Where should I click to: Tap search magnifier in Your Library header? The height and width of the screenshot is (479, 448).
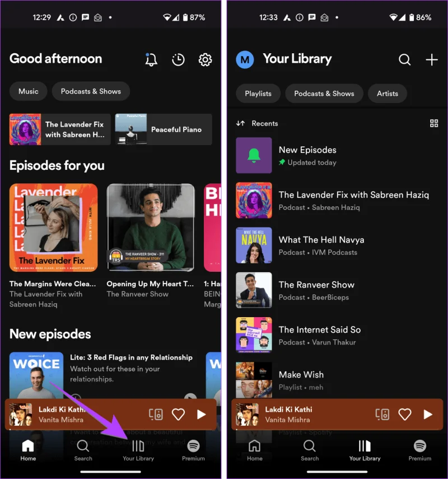click(x=404, y=59)
